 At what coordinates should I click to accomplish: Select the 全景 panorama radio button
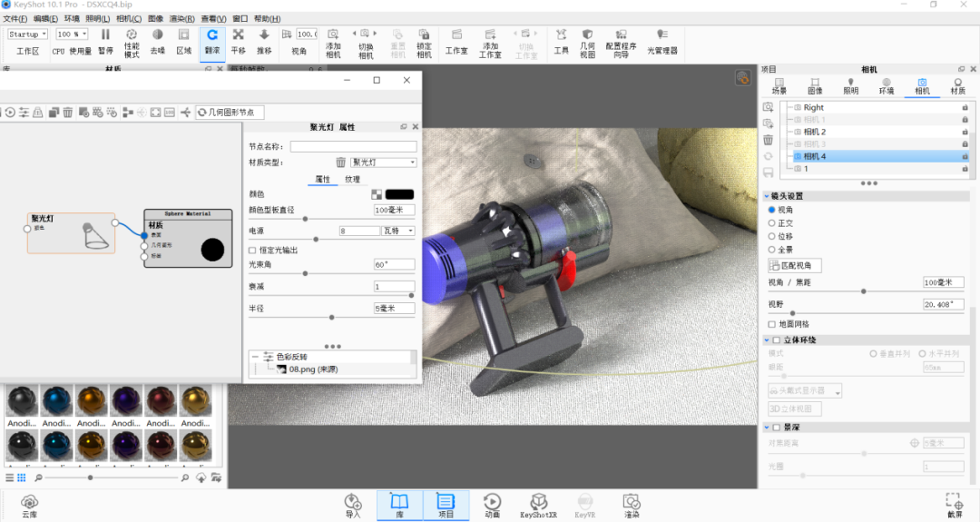pos(772,250)
